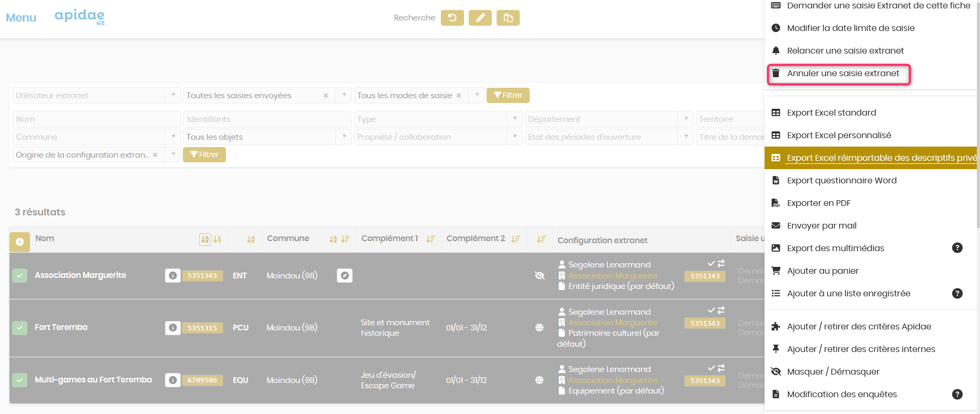This screenshot has width=980, height=414.
Task: Click the top Filtrer button
Action: [508, 95]
